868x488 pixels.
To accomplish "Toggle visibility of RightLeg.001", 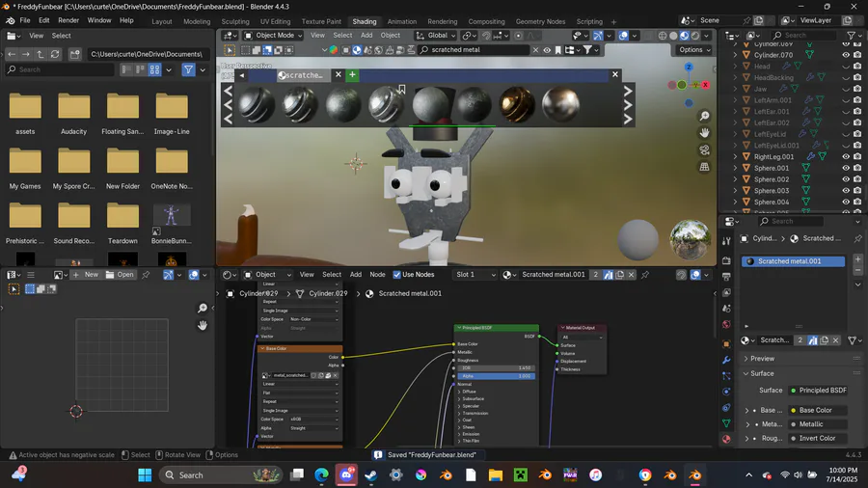I will point(846,156).
